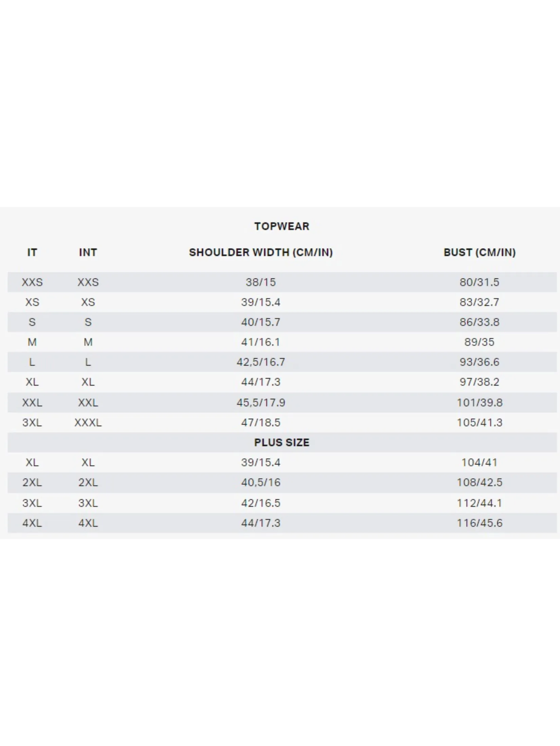Click the 89/35 bust measurement

point(479,342)
